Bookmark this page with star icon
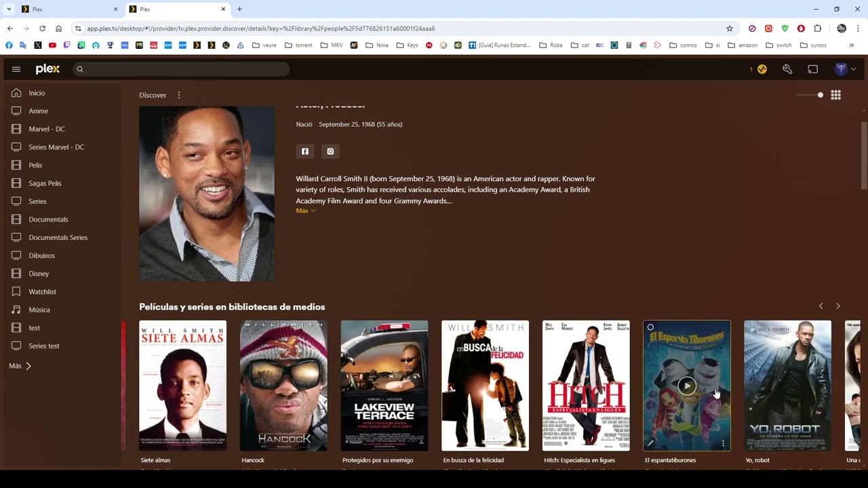This screenshot has width=868, height=488. click(730, 28)
